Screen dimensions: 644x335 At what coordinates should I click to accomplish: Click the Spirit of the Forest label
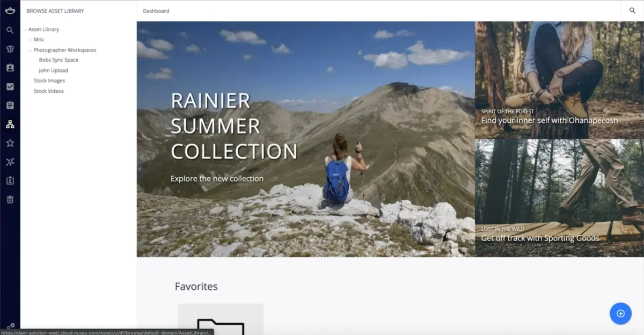507,112
